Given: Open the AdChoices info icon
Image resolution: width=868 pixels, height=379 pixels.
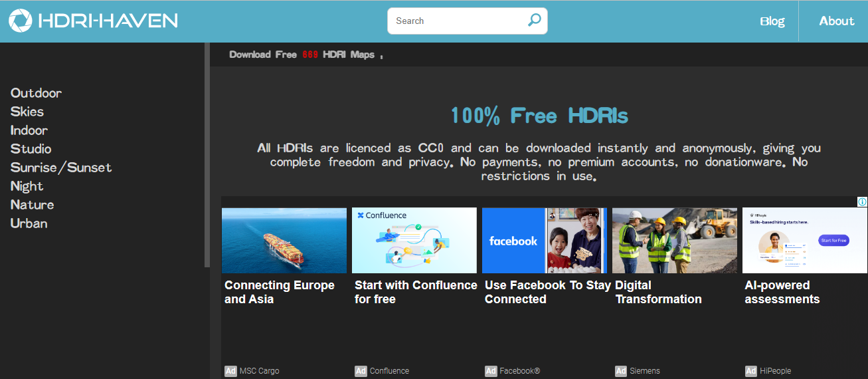Looking at the screenshot, I should coord(862,201).
